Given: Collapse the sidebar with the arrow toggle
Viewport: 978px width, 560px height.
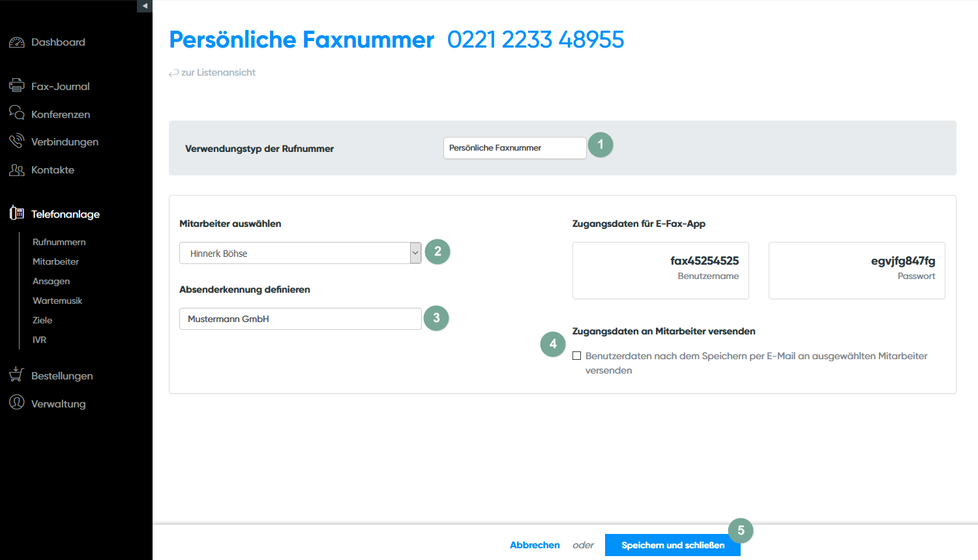Looking at the screenshot, I should [145, 6].
